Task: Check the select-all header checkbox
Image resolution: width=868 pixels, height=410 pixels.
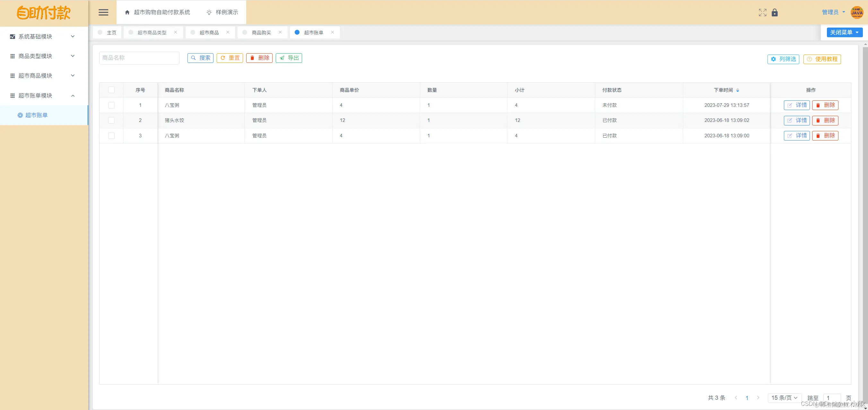Action: click(111, 90)
